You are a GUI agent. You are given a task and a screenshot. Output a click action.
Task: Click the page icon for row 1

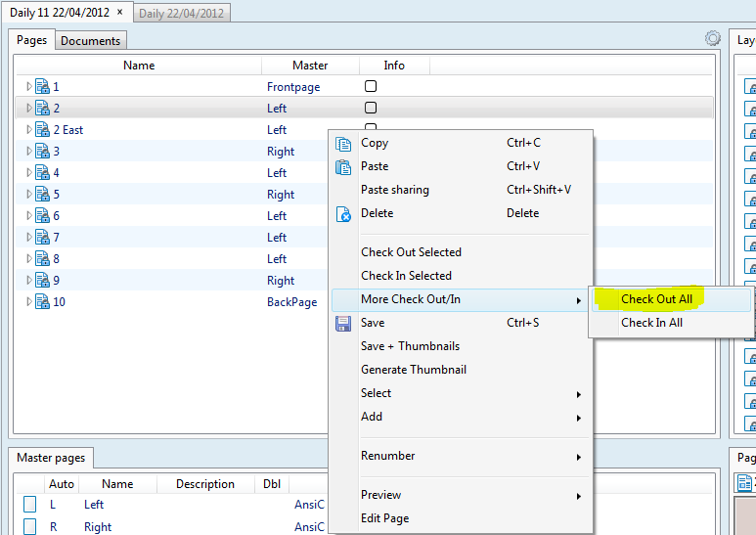pyautogui.click(x=42, y=86)
